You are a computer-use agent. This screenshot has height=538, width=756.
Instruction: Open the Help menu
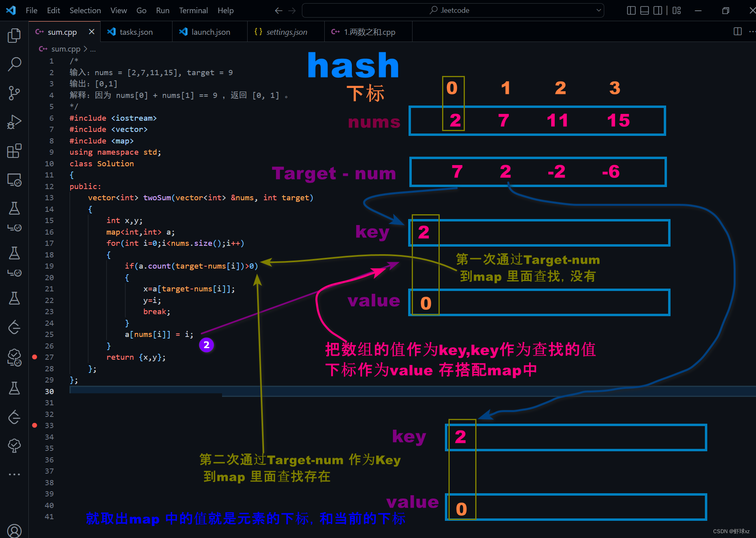click(226, 10)
